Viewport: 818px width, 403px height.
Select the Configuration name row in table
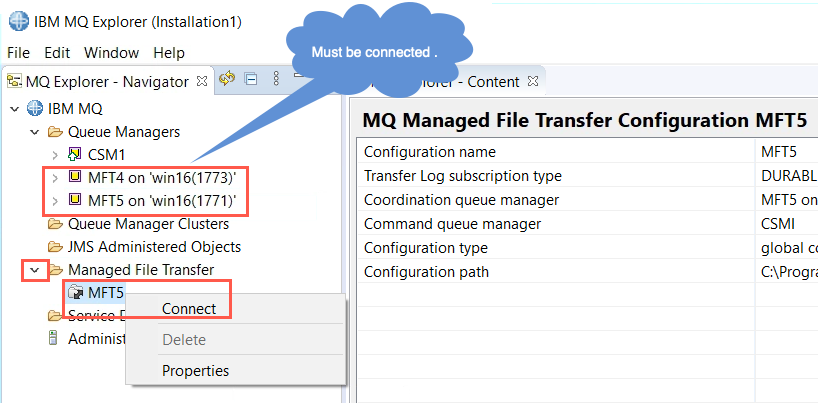[x=587, y=152]
